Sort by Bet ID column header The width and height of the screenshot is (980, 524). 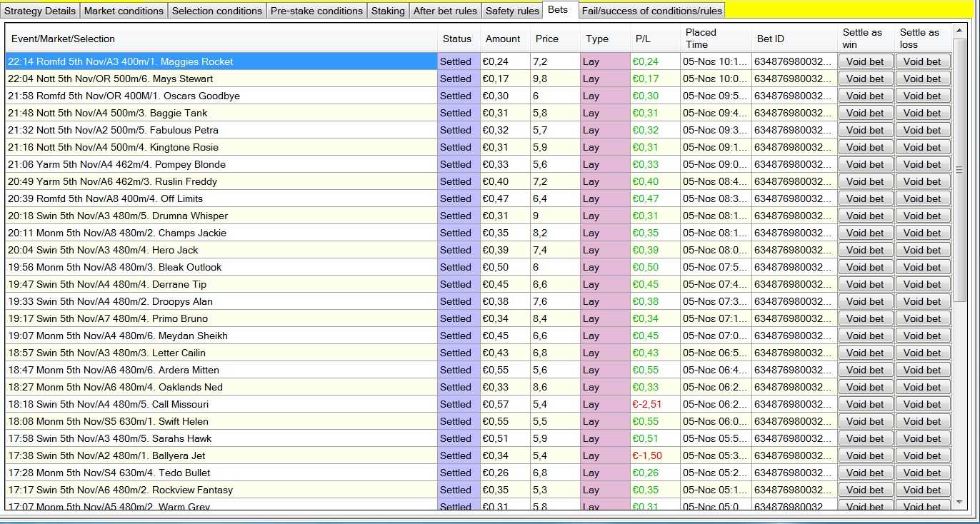point(794,39)
